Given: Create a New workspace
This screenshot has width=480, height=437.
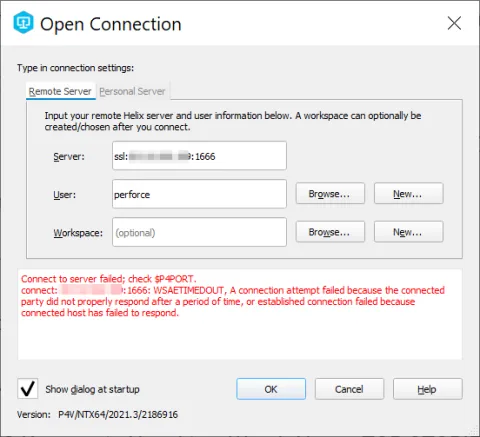Looking at the screenshot, I should 408,232.
